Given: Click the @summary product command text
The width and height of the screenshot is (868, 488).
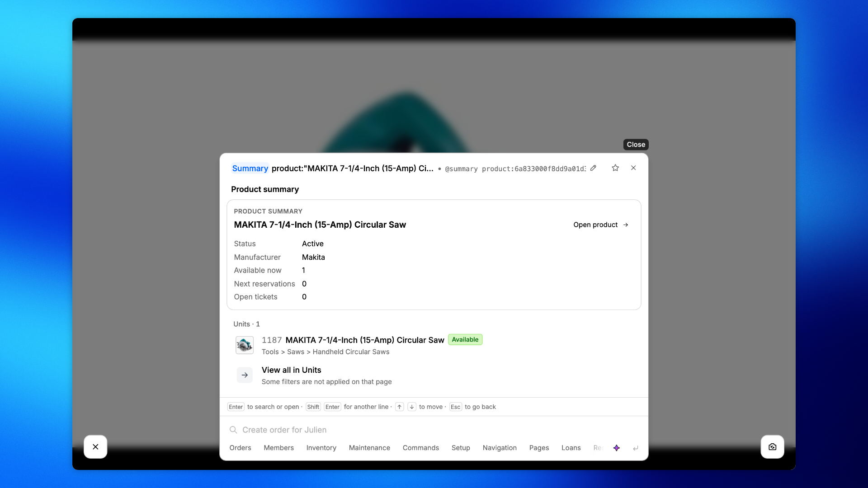Looking at the screenshot, I should [515, 169].
